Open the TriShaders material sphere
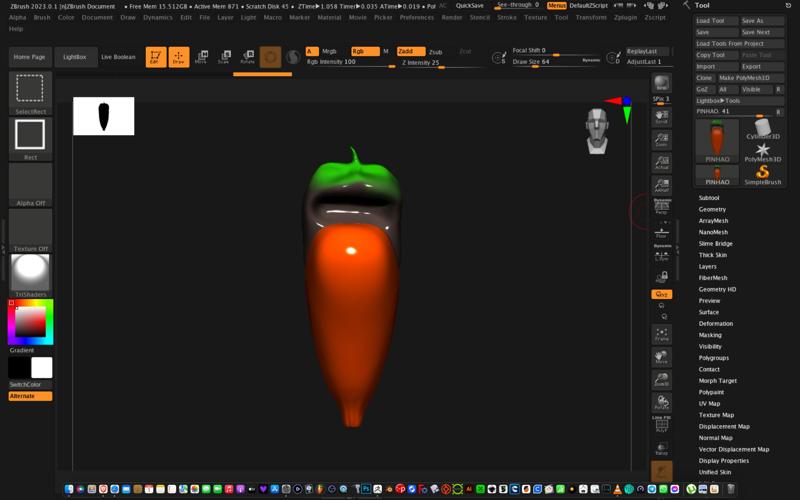 [30, 276]
